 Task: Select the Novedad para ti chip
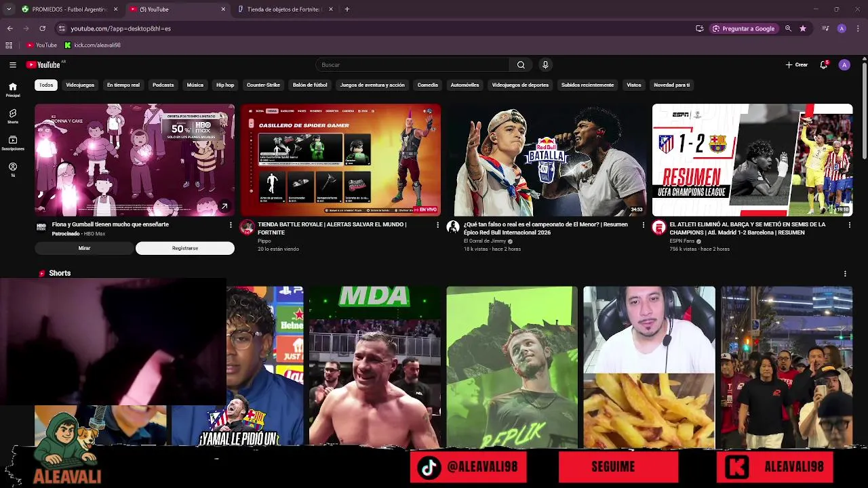[671, 85]
